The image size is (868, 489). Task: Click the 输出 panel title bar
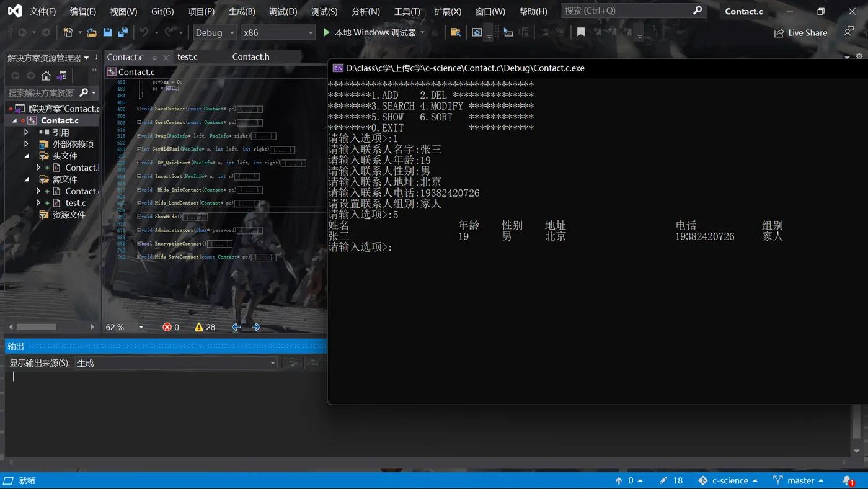pyautogui.click(x=166, y=346)
